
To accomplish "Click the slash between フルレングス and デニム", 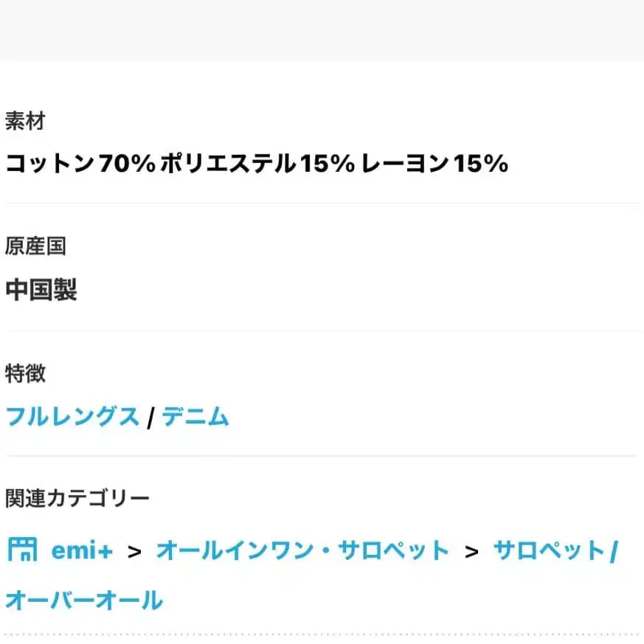I will point(150,417).
